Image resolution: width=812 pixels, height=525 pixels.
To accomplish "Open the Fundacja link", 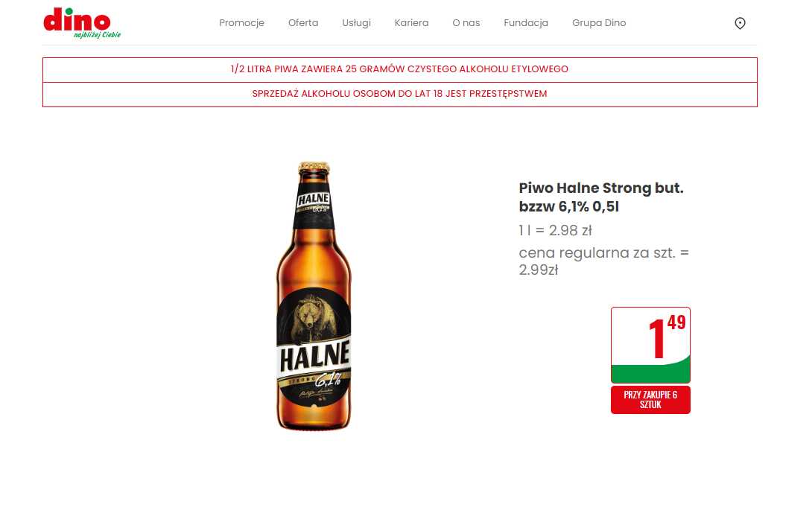I will pyautogui.click(x=526, y=23).
